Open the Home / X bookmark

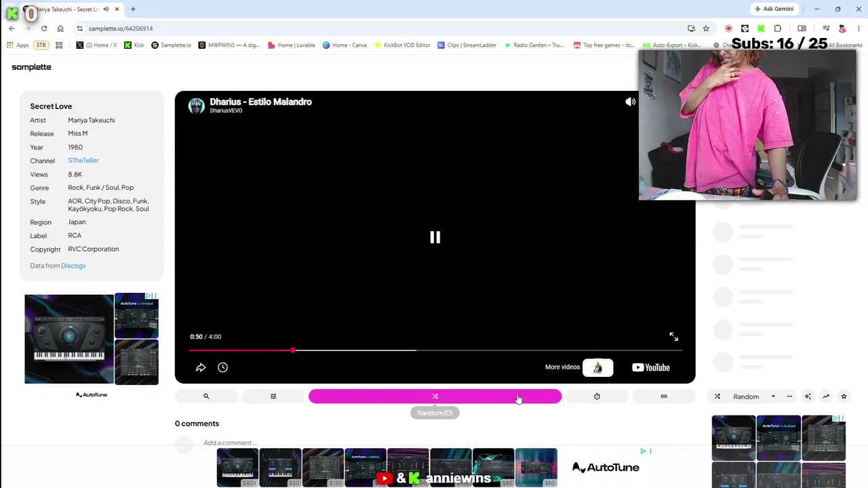point(96,45)
